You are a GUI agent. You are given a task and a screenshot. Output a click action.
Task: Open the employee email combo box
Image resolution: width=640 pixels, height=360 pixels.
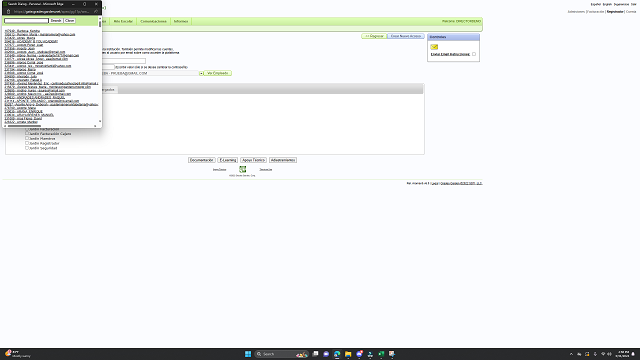(150, 73)
